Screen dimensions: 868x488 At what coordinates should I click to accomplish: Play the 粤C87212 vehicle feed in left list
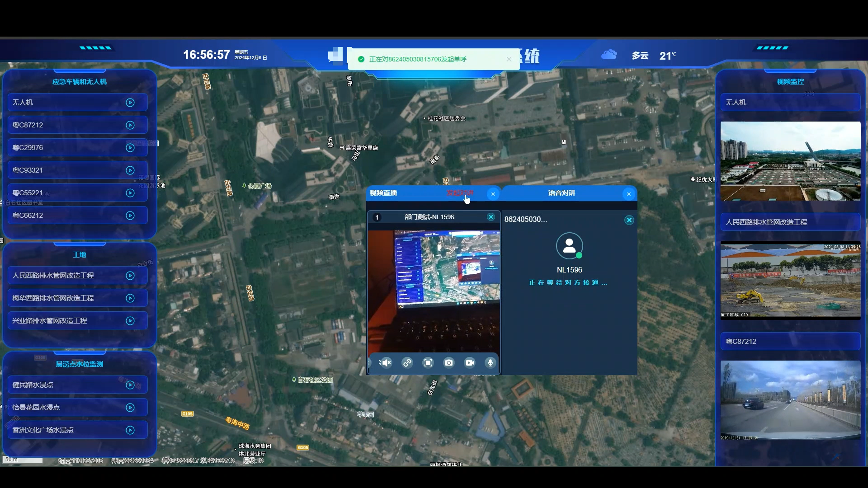[x=130, y=125]
